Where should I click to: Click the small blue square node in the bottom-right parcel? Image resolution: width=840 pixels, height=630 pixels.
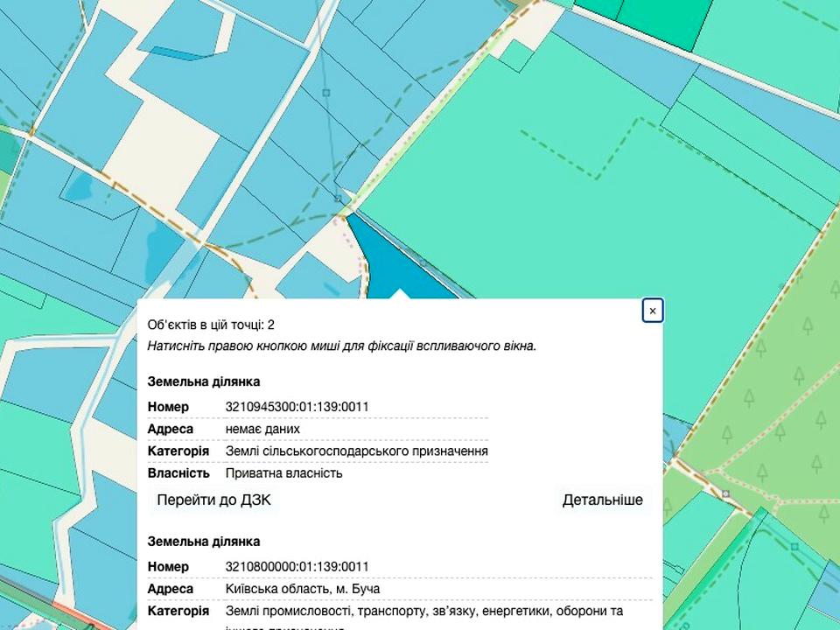coord(794,545)
